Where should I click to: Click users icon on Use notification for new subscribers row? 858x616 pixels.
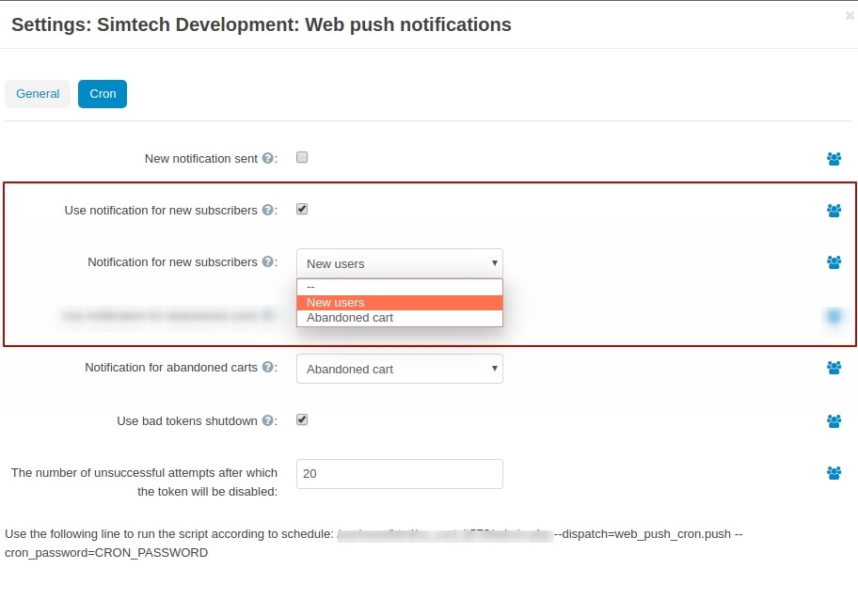pyautogui.click(x=834, y=210)
